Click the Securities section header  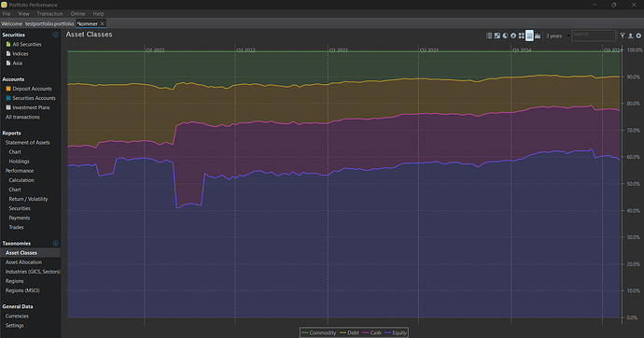pyautogui.click(x=14, y=35)
